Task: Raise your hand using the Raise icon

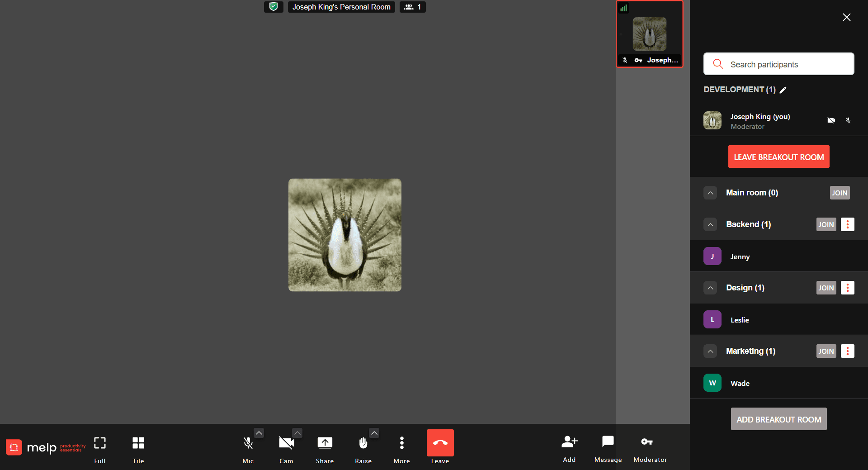Action: (x=363, y=443)
